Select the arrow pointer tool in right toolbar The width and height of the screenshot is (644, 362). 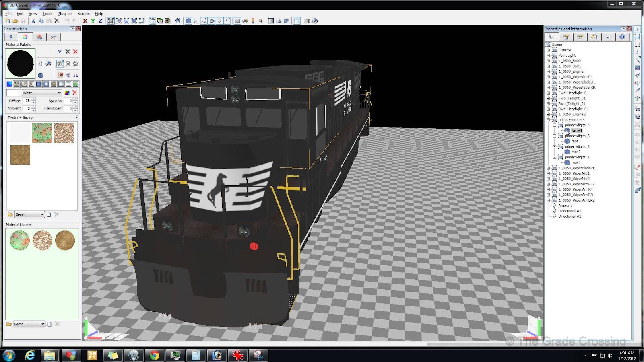637,29
